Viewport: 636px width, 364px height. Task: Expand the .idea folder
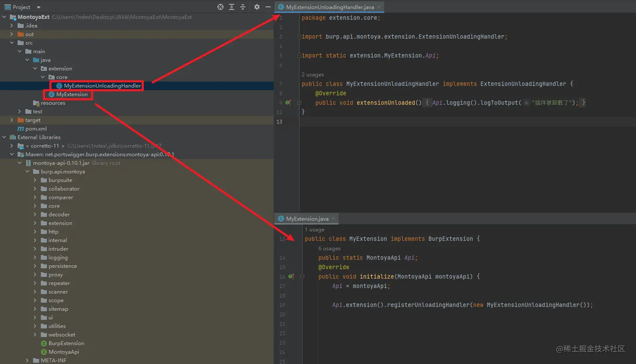click(12, 26)
